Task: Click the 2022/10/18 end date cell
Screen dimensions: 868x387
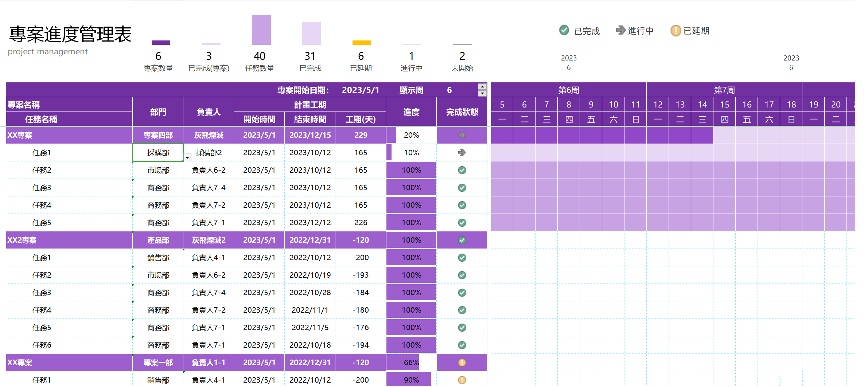Action: pyautogui.click(x=310, y=345)
